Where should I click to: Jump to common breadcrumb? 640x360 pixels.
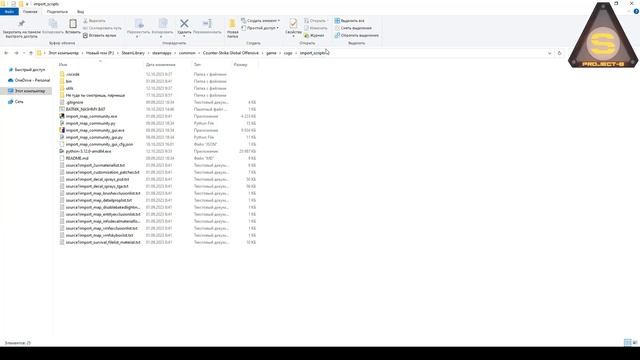point(187,53)
